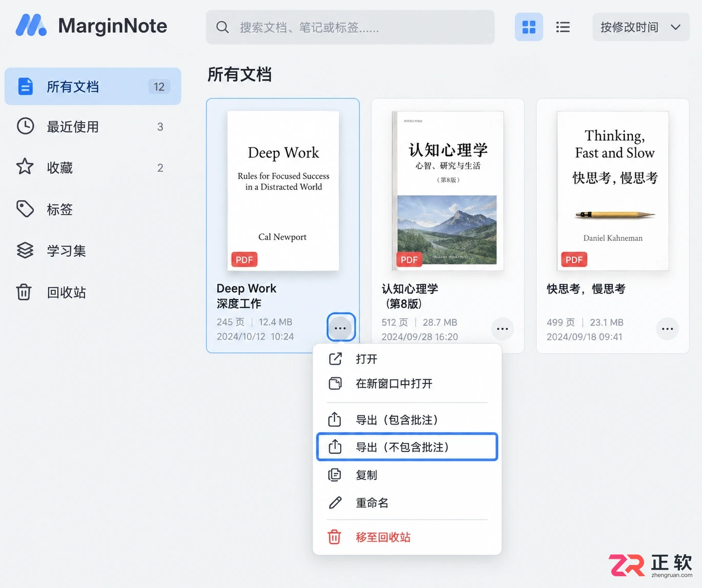Click the 回收站 trash icon in sidebar
The image size is (702, 588).
click(24, 292)
